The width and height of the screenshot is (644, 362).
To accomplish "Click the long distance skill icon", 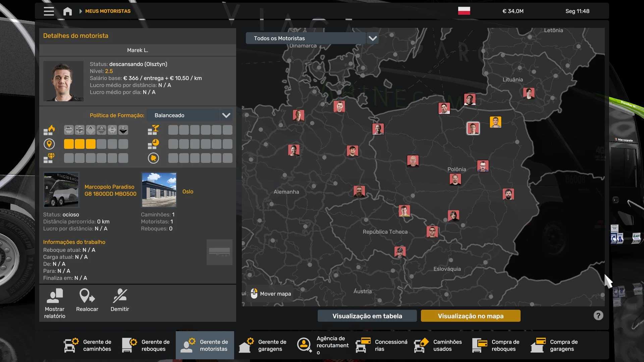I will 49,144.
